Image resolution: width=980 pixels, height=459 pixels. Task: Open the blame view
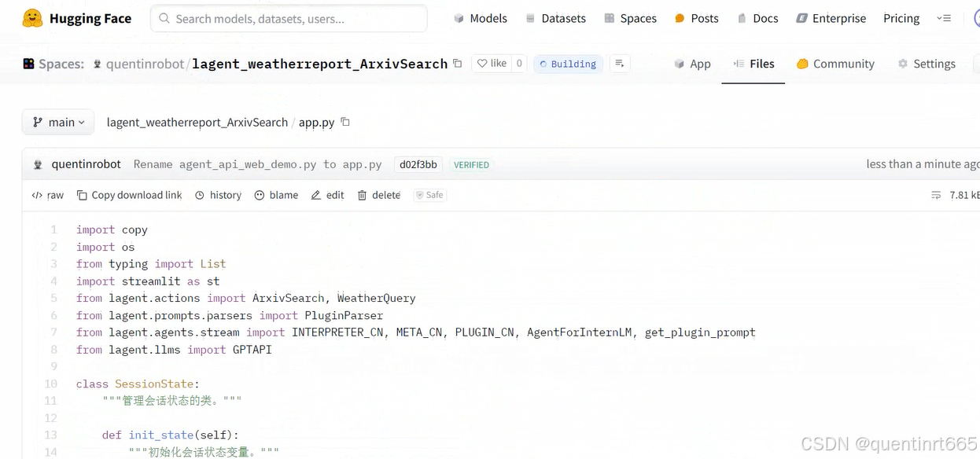pyautogui.click(x=276, y=195)
